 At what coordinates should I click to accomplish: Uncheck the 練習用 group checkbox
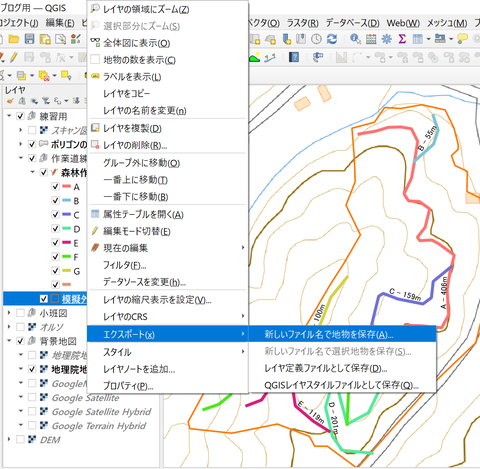coord(20,116)
